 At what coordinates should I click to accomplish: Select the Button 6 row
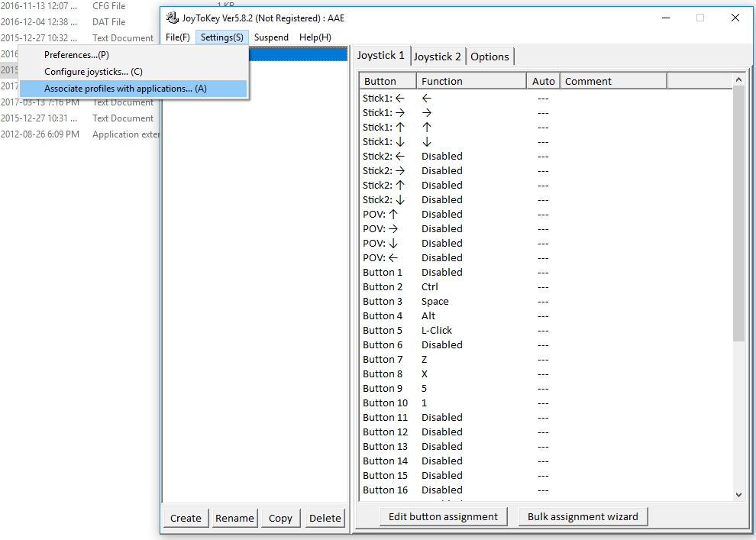coord(546,344)
